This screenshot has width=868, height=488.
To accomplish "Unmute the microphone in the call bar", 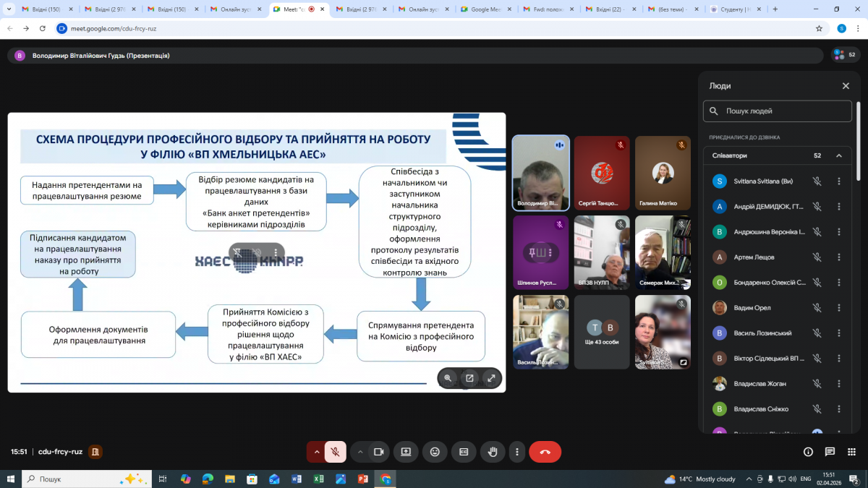I will [335, 452].
